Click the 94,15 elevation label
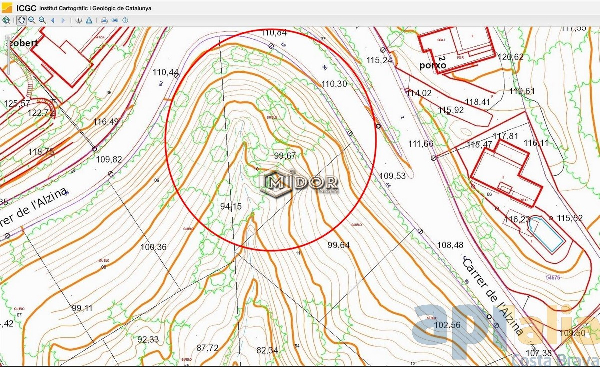This screenshot has height=367, width=600. click(x=231, y=206)
